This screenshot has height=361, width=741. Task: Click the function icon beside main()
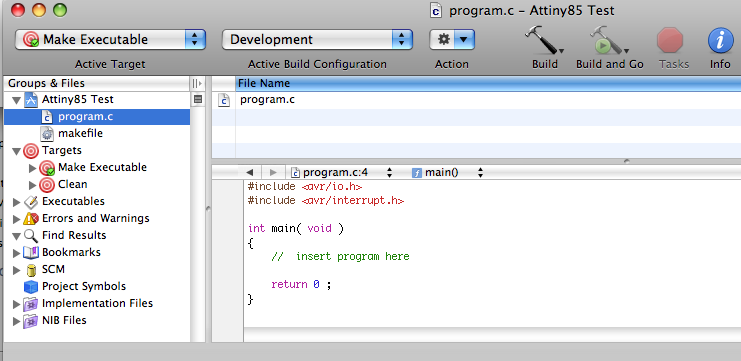click(417, 173)
